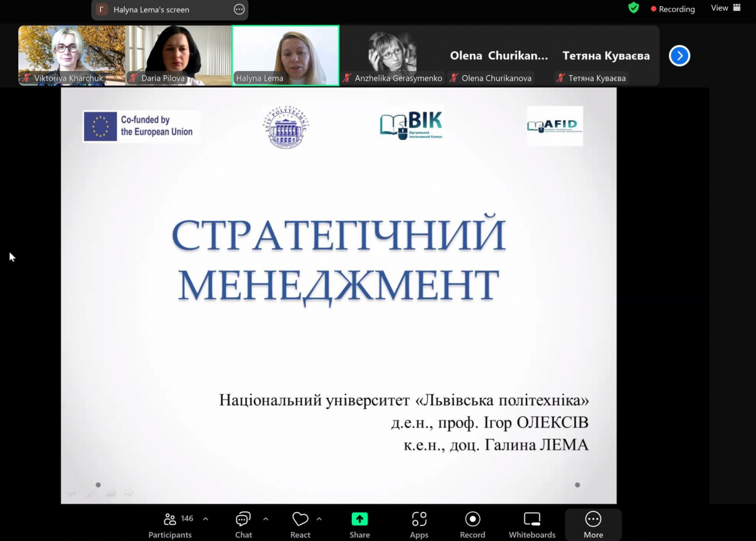Select Olena Churikanova participant tile
756x541 pixels.
coord(499,55)
